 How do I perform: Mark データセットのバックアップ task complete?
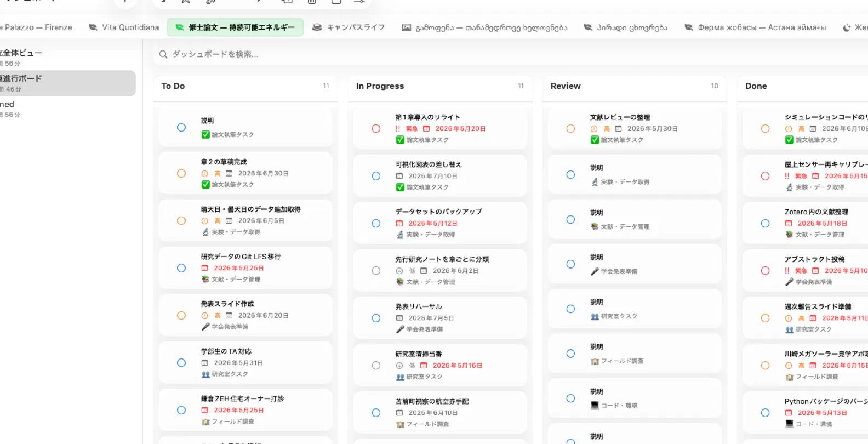pyautogui.click(x=376, y=224)
